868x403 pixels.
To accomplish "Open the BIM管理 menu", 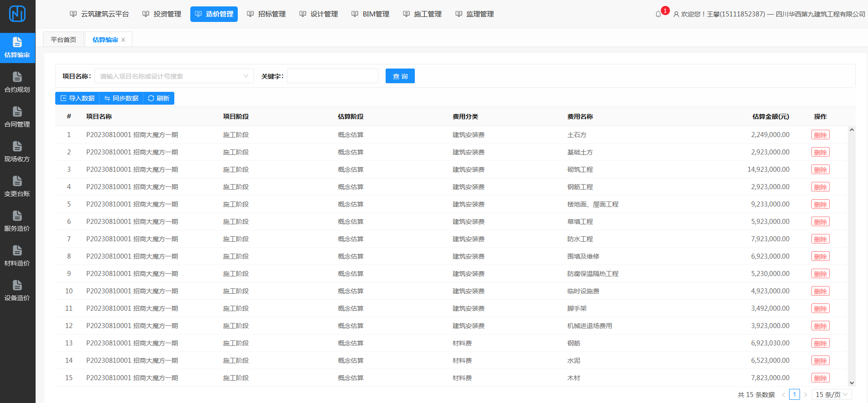I will coord(371,14).
